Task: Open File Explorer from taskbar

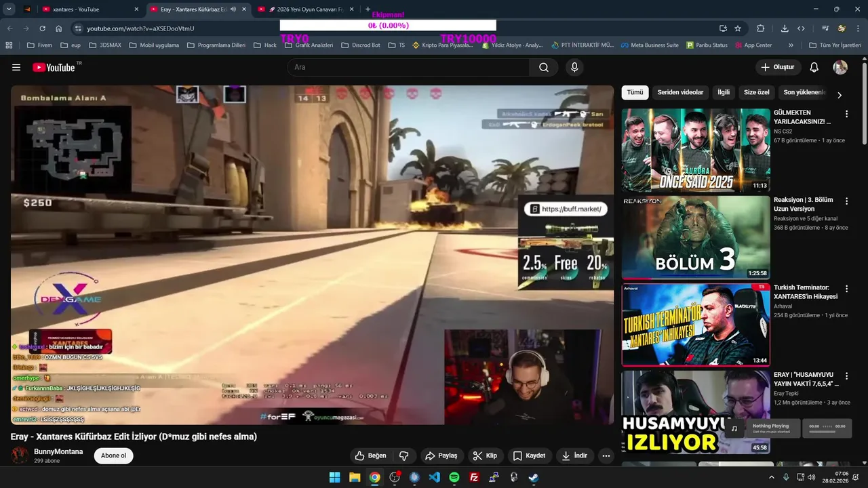Action: (355, 477)
